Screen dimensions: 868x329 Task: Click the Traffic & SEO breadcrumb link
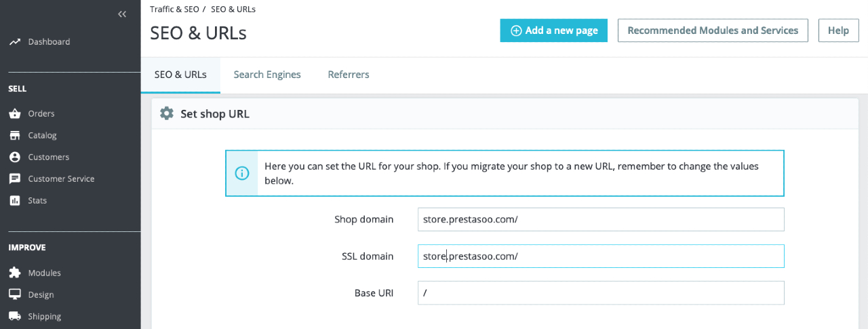(x=174, y=9)
